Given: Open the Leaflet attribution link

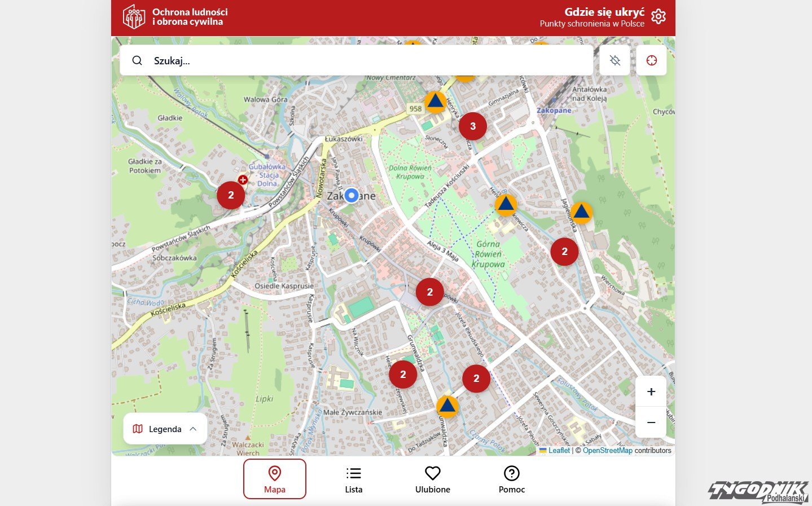Looking at the screenshot, I should pyautogui.click(x=559, y=450).
